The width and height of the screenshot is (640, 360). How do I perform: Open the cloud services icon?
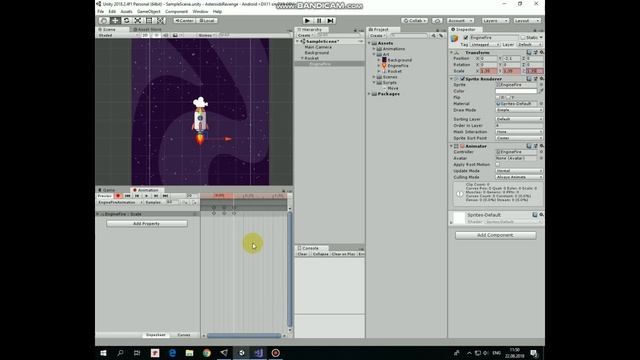[437, 20]
